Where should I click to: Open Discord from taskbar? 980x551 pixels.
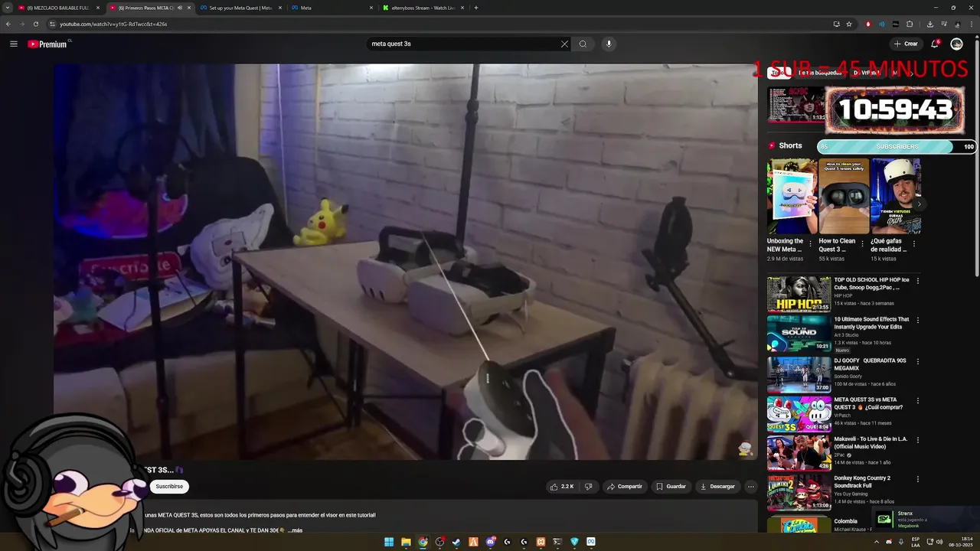click(x=490, y=542)
